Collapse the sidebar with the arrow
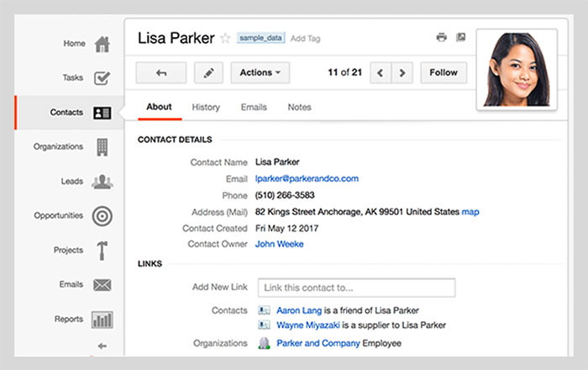The image size is (588, 370). [x=102, y=346]
